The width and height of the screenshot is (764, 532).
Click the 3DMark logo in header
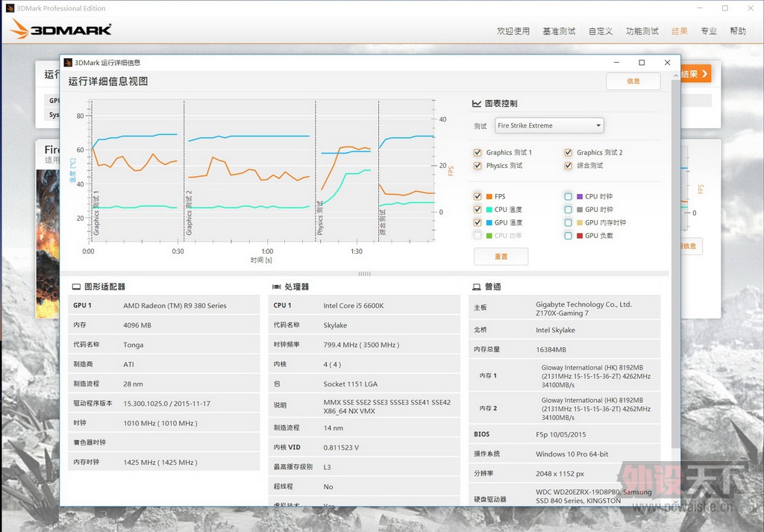(x=61, y=29)
